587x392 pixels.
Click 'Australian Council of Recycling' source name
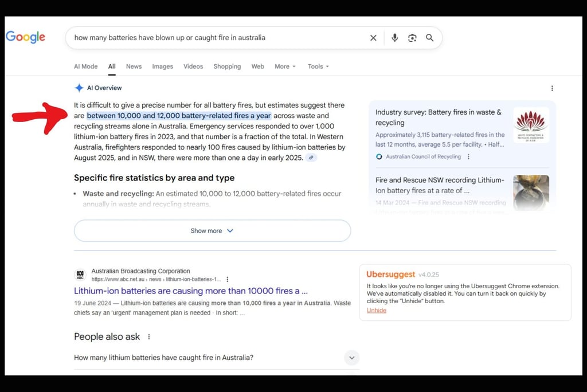(x=423, y=156)
